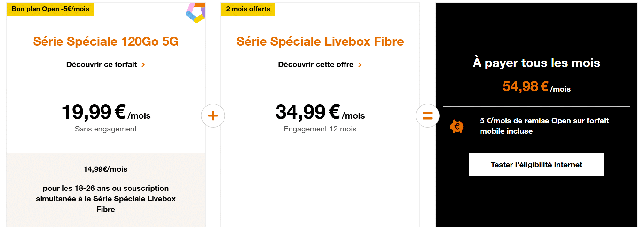Click the chevron arrow next to Découvrir cette offre
This screenshot has height=231, width=644.
point(360,64)
